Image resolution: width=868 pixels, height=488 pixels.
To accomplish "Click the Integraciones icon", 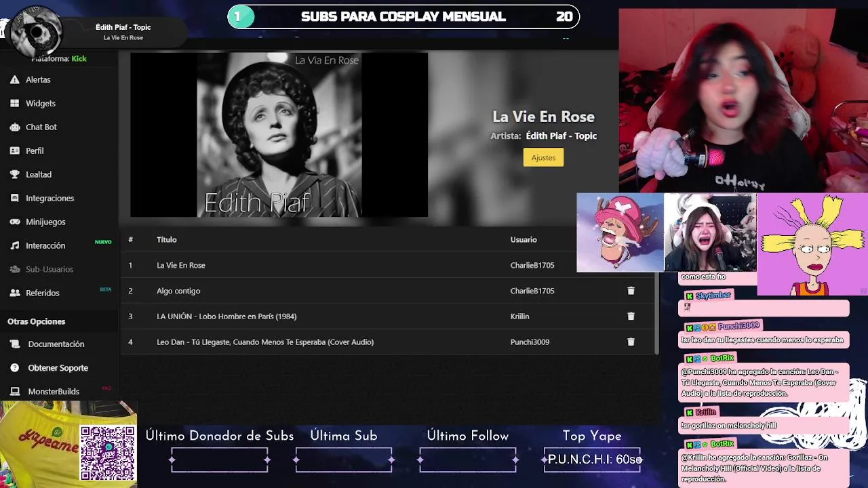I will click(x=14, y=198).
